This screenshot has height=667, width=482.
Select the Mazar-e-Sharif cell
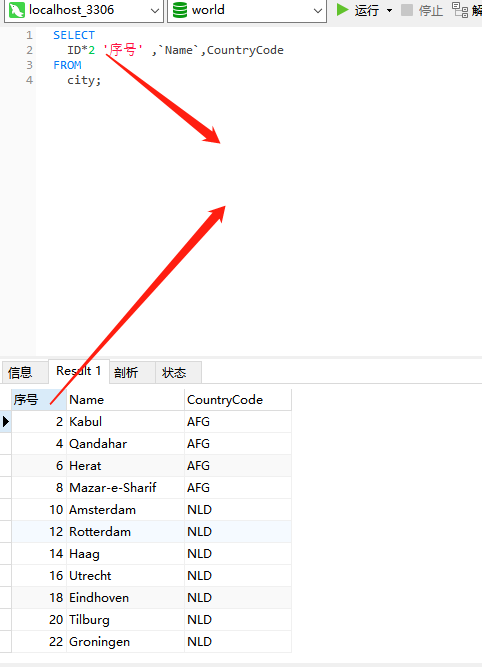[125, 487]
